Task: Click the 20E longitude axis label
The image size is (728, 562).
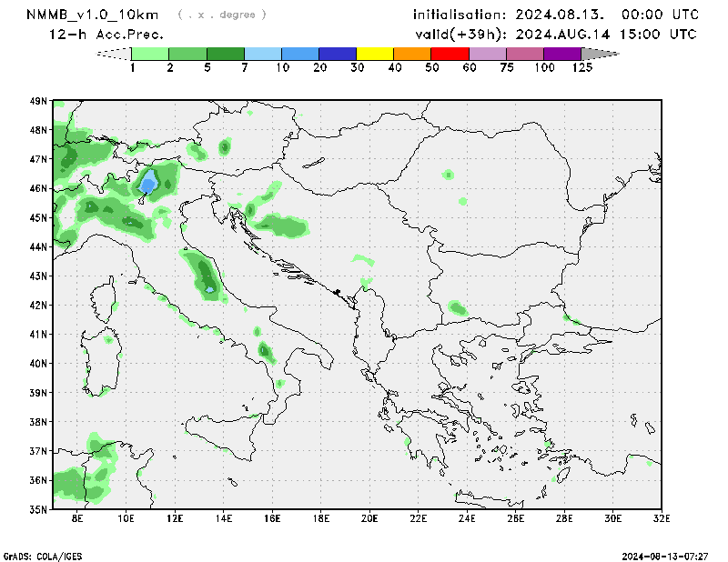Action: pos(369,518)
